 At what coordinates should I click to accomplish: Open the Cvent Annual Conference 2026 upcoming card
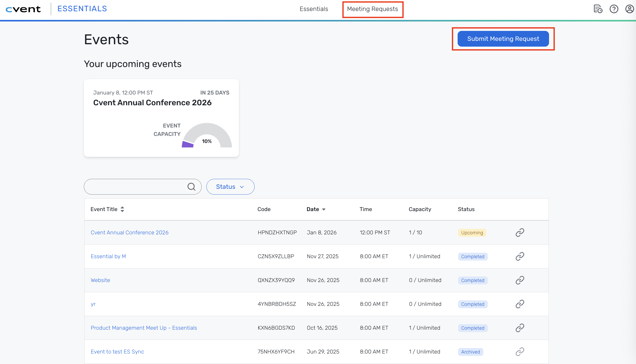coord(152,103)
